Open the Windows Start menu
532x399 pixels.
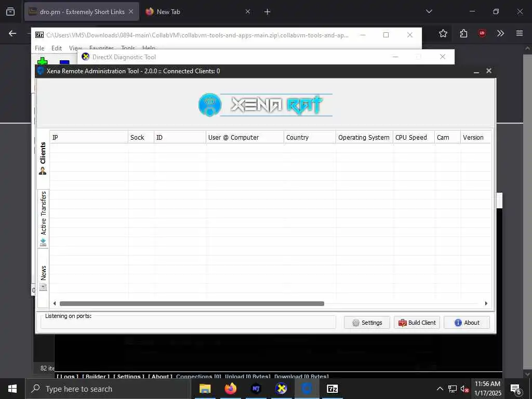[x=12, y=389]
